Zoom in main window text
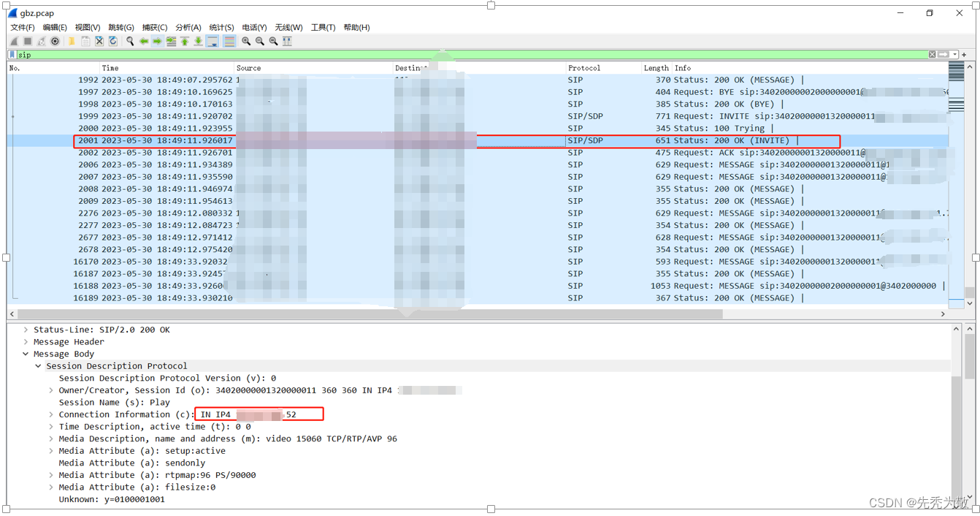This screenshot has width=980, height=516. pyautogui.click(x=246, y=42)
